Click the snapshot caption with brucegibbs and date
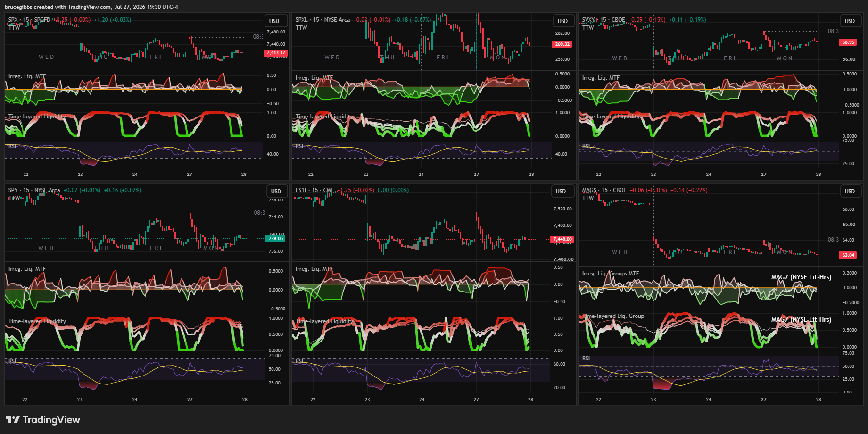Image resolution: width=868 pixels, height=434 pixels. pos(91,7)
